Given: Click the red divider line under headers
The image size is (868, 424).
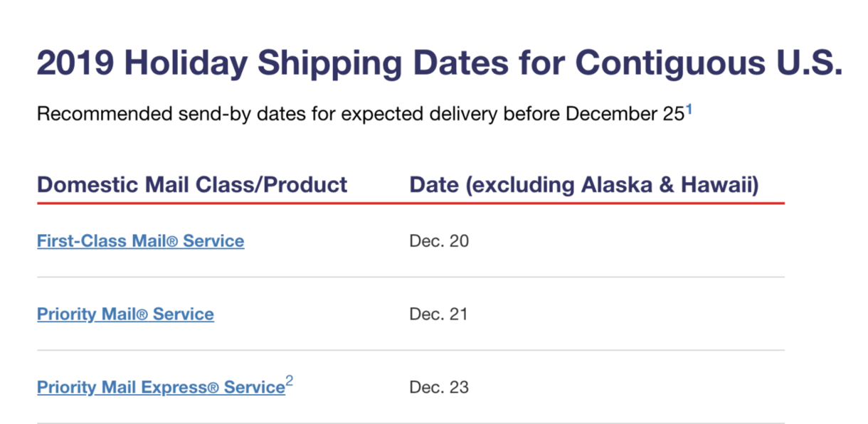Looking at the screenshot, I should (411, 203).
